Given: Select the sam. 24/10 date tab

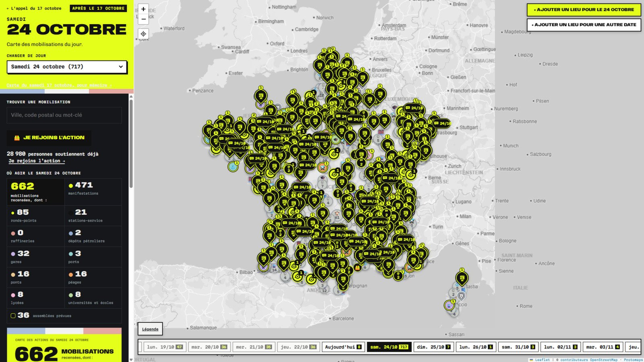Looking at the screenshot, I should 389,347.
